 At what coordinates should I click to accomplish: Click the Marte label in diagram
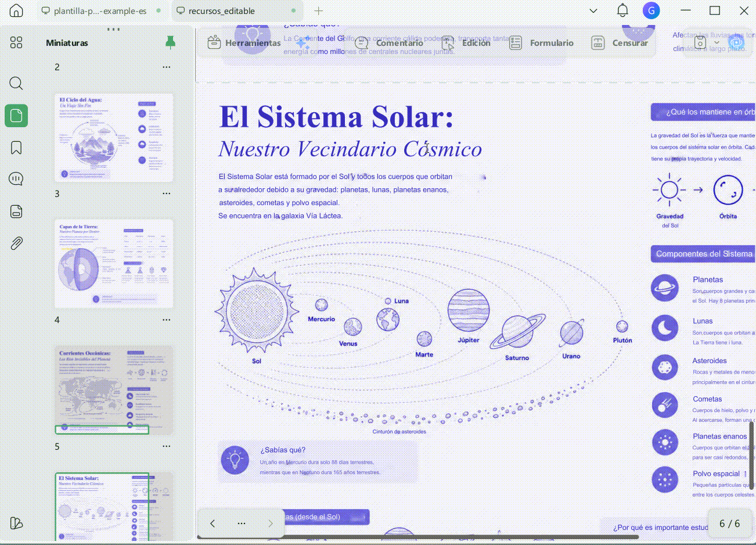coord(424,354)
